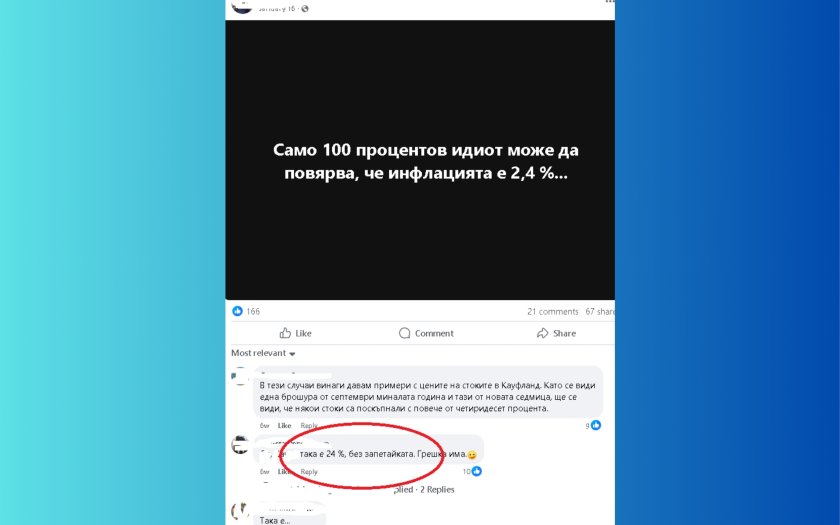Click the globe privacy icon beside the post date
The width and height of the screenshot is (840, 525).
click(x=305, y=9)
